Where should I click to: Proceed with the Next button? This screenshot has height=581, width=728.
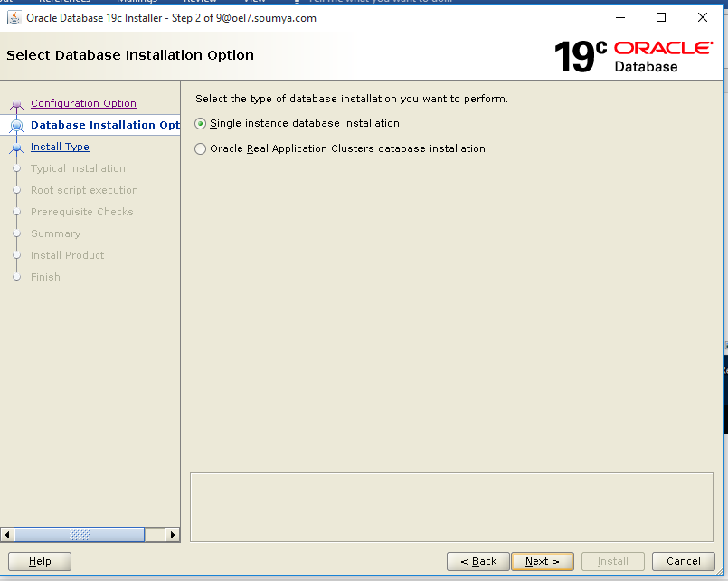click(543, 561)
